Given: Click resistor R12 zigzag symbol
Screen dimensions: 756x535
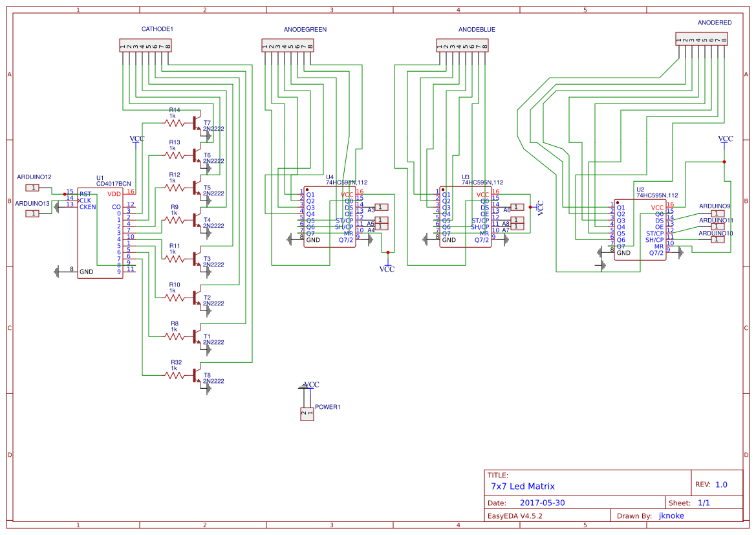Looking at the screenshot, I should [174, 187].
